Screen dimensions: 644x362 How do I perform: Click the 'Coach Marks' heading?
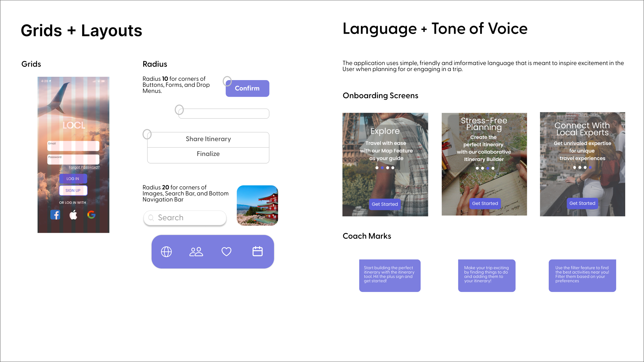[367, 236]
